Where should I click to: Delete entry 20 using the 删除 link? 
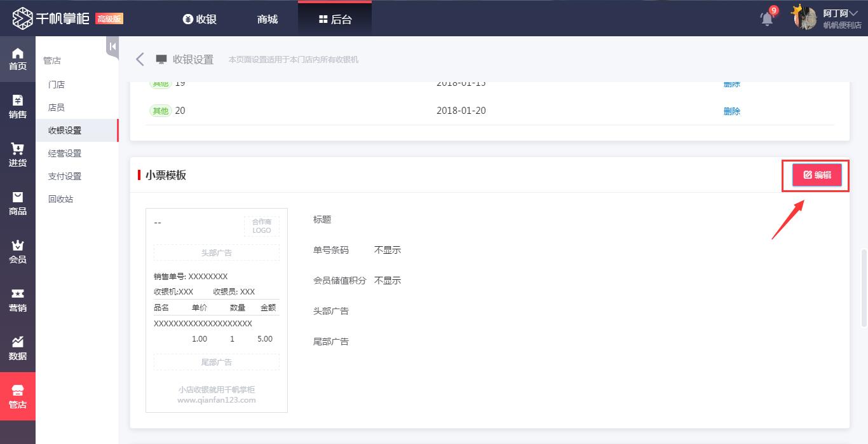pyautogui.click(x=731, y=111)
